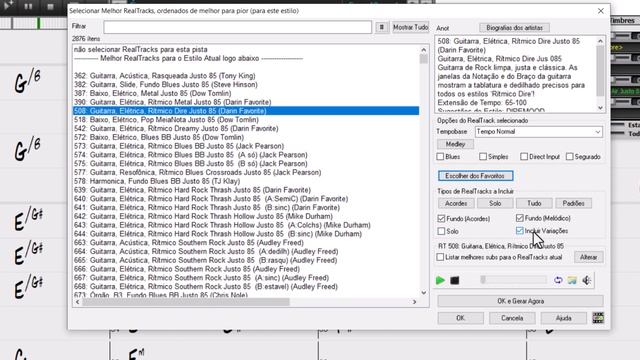
Task: Open Biografias dos artistas
Action: [x=514, y=28]
